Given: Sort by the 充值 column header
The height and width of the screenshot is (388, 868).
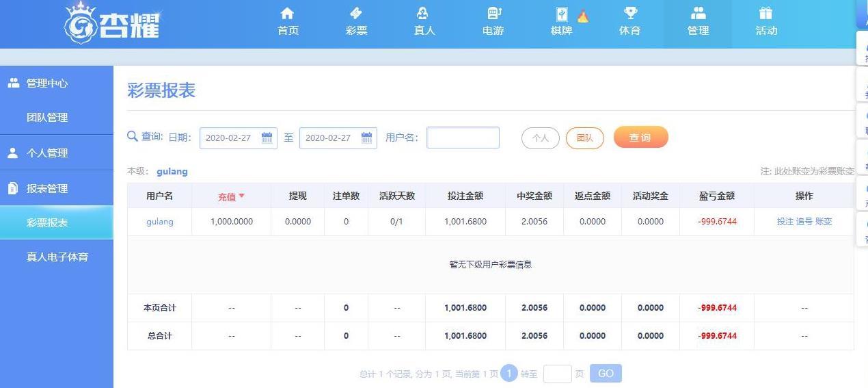Looking at the screenshot, I should coord(231,196).
